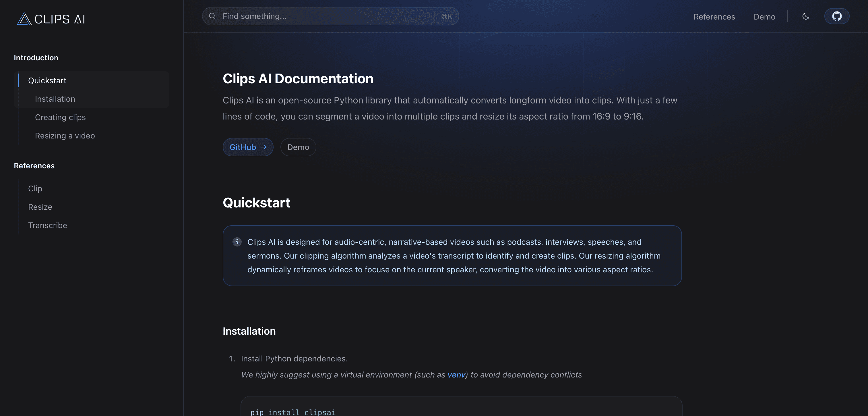Click the Installation section heading
This screenshot has height=416, width=868.
tap(249, 331)
